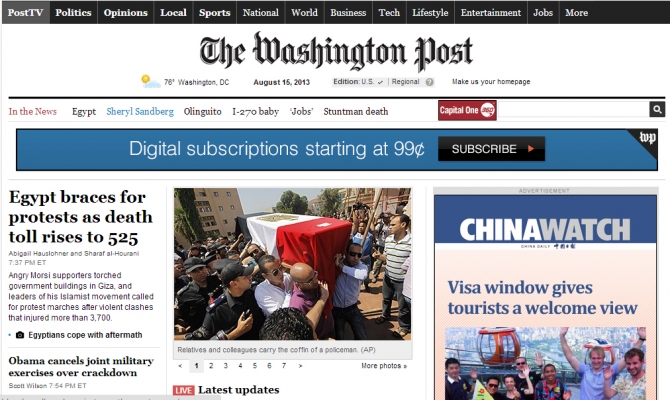Click the More photos link
The image size is (670, 400).
coord(384,366)
